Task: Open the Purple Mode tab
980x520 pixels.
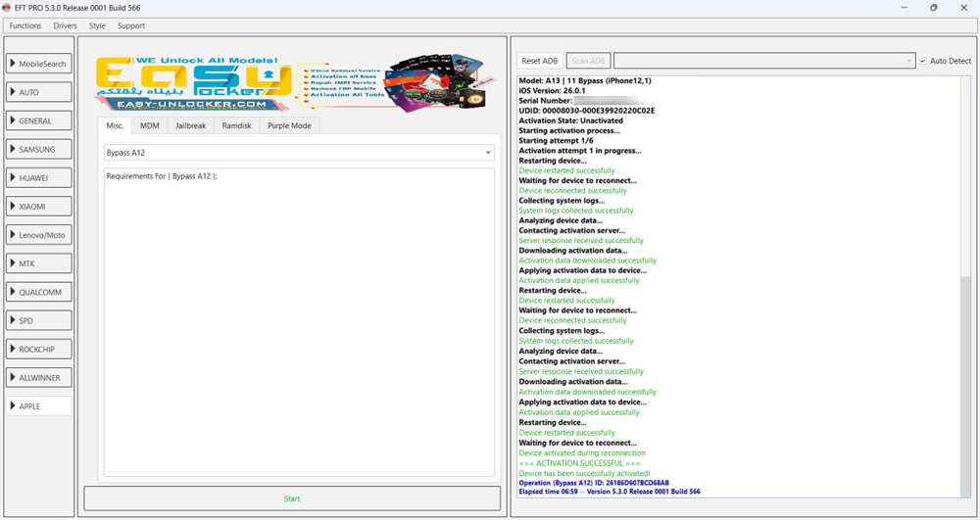Action: 289,125
